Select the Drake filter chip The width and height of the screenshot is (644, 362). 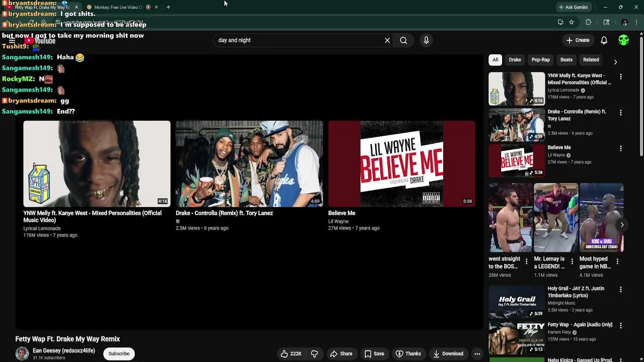coord(515,60)
